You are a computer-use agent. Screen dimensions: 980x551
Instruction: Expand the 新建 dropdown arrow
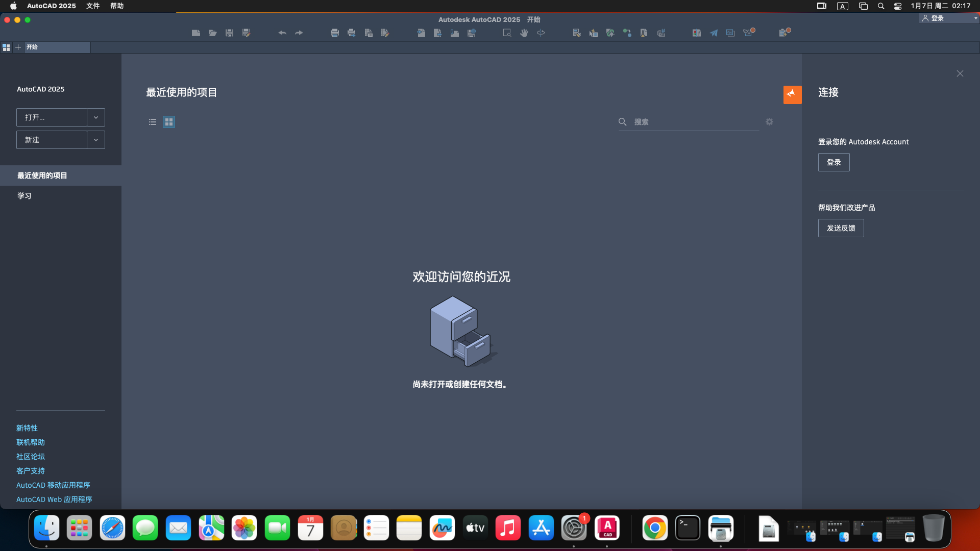[96, 140]
